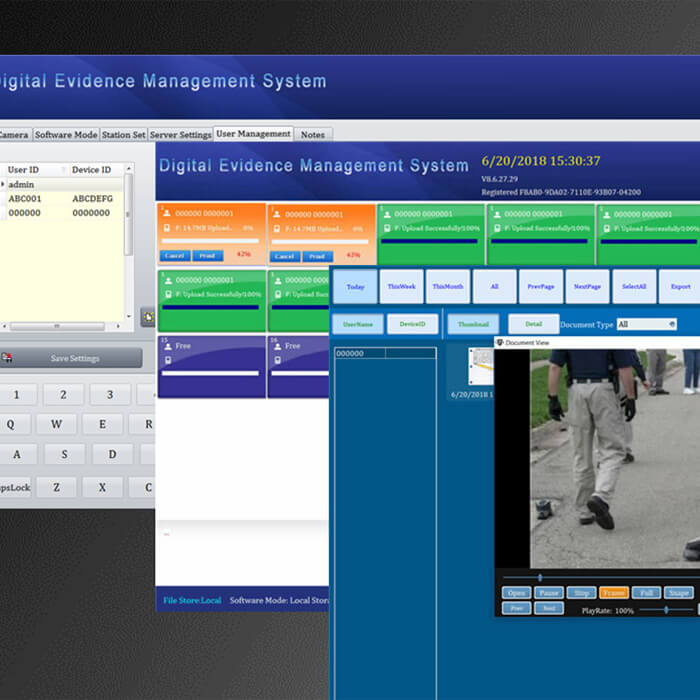Open the Server Settings tab

coord(181,134)
